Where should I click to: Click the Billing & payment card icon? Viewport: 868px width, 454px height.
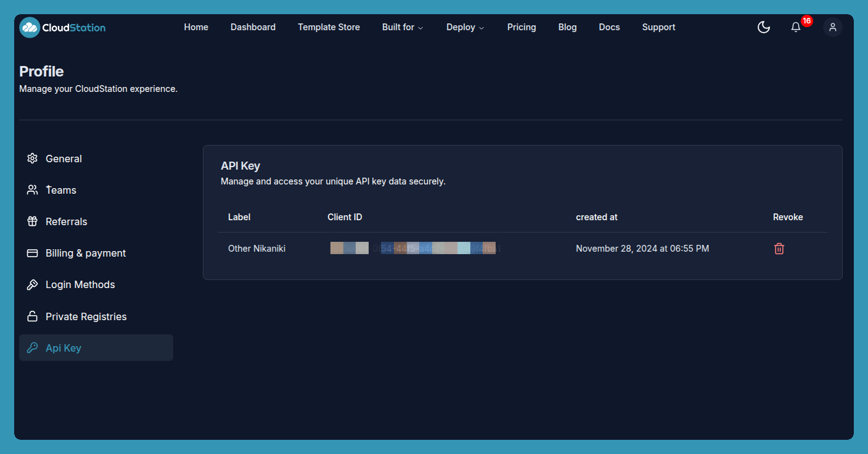(33, 253)
